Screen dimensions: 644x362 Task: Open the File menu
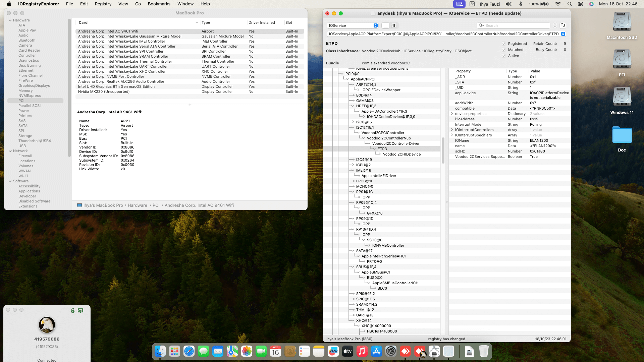pos(69,4)
